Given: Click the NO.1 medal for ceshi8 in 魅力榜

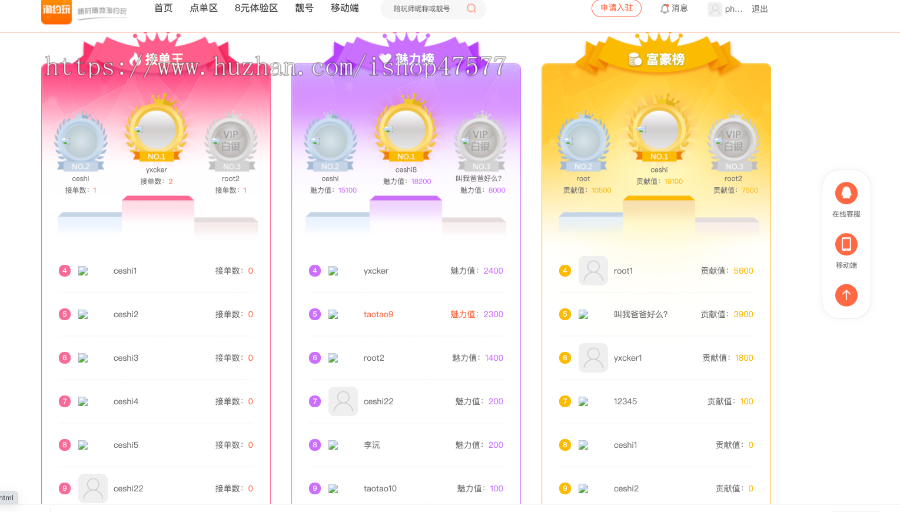Looking at the screenshot, I should 406,130.
